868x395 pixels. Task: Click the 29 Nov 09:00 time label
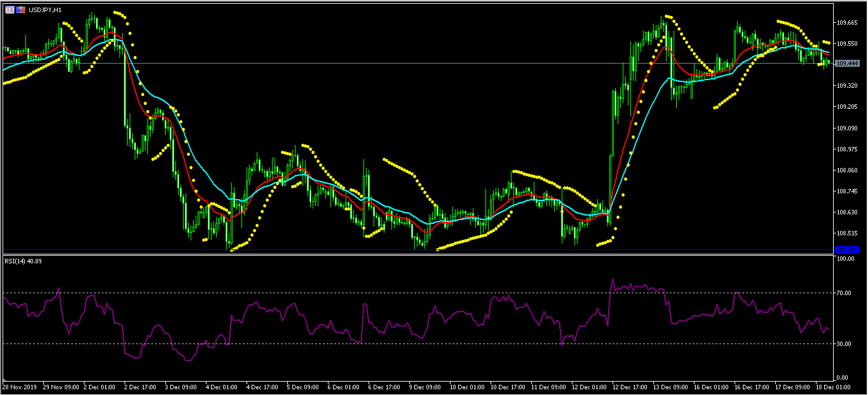coord(60,387)
